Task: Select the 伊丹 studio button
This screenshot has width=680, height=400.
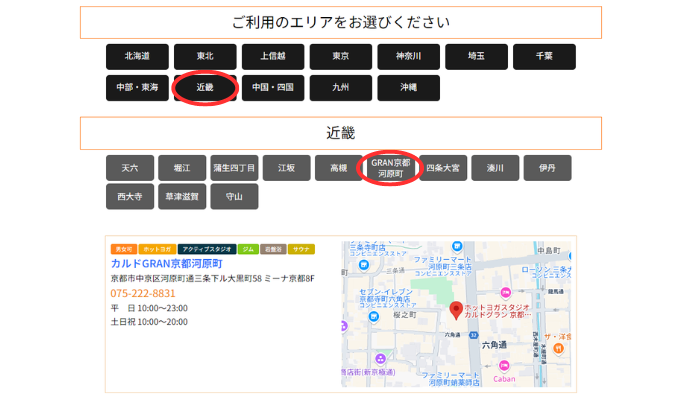Action: coord(547,168)
